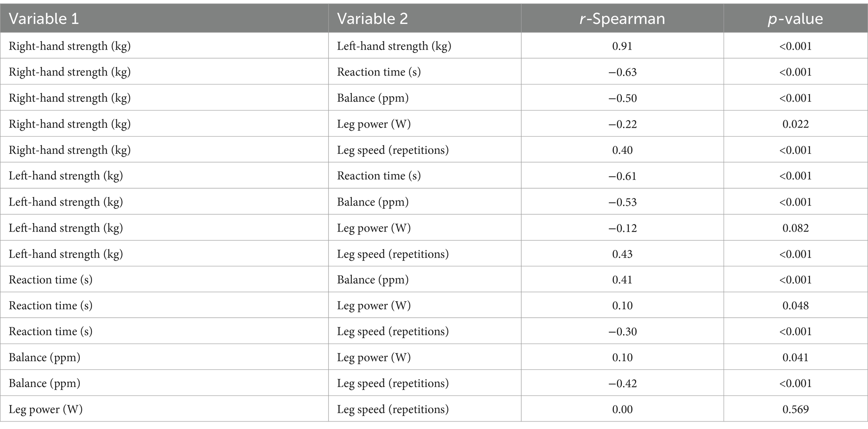Click the 0.022 p-value cell
This screenshot has width=868, height=429.
[795, 124]
